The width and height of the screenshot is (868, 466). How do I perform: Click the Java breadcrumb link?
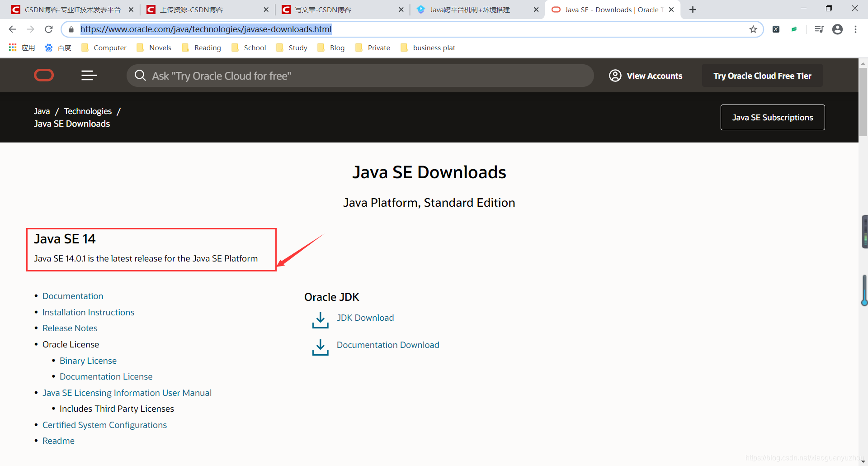[x=42, y=111]
